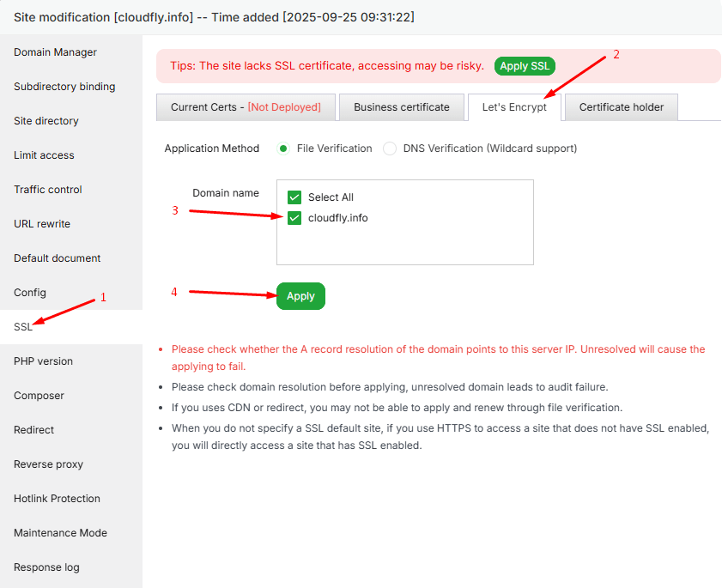Click the green Apply button

tap(300, 296)
